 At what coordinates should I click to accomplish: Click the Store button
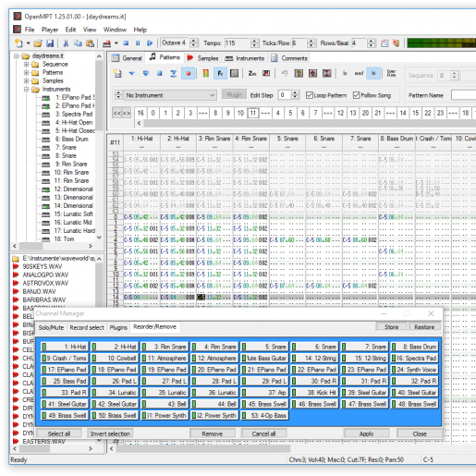(x=391, y=327)
